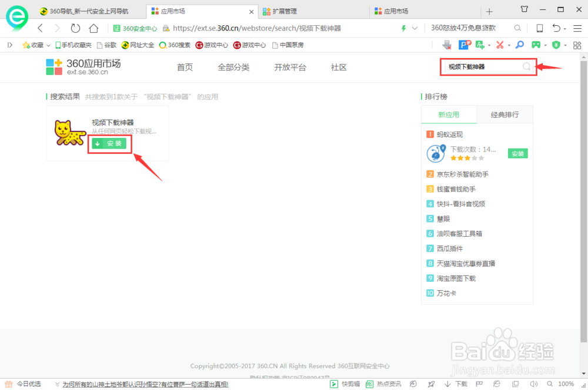Install the 视频下载神器 extension
588x390 pixels.
(109, 143)
